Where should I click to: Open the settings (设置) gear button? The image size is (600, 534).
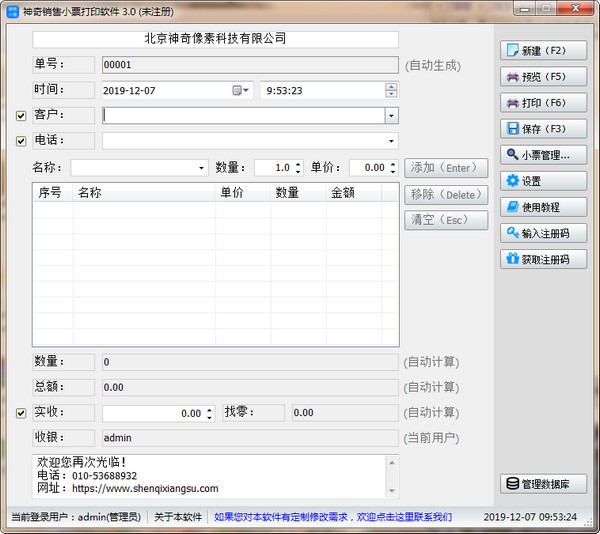tap(543, 181)
